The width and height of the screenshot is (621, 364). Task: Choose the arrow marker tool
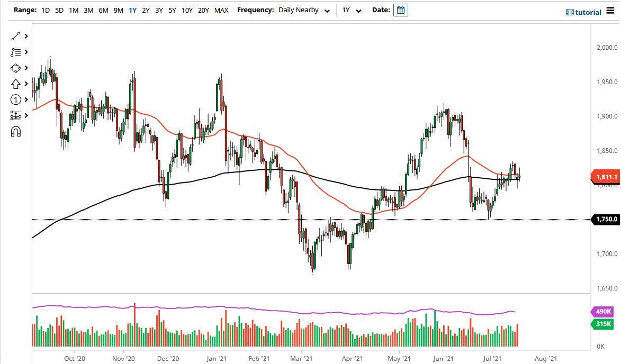coord(15,84)
